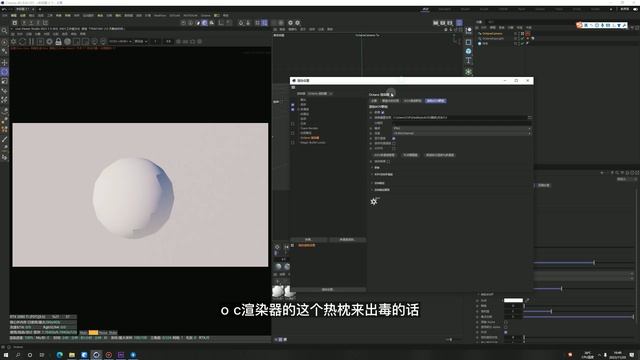Screen dimensions: 640x360
Task: Open the renderer dropdown in render settings
Action: pyautogui.click(x=320, y=93)
